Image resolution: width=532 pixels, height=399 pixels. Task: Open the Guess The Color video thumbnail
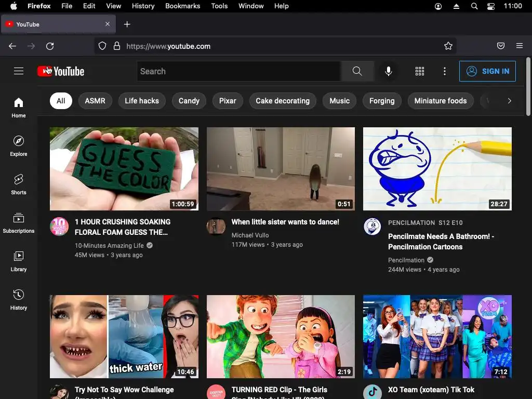124,169
